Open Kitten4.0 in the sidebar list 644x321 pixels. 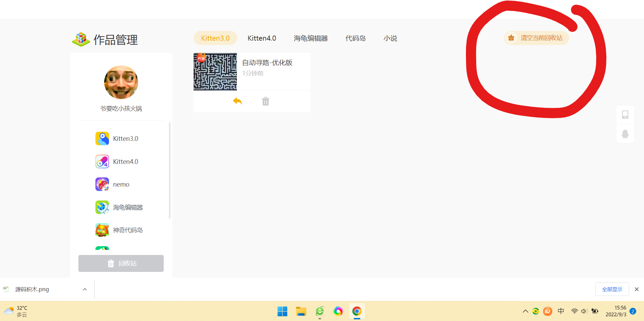(117, 162)
